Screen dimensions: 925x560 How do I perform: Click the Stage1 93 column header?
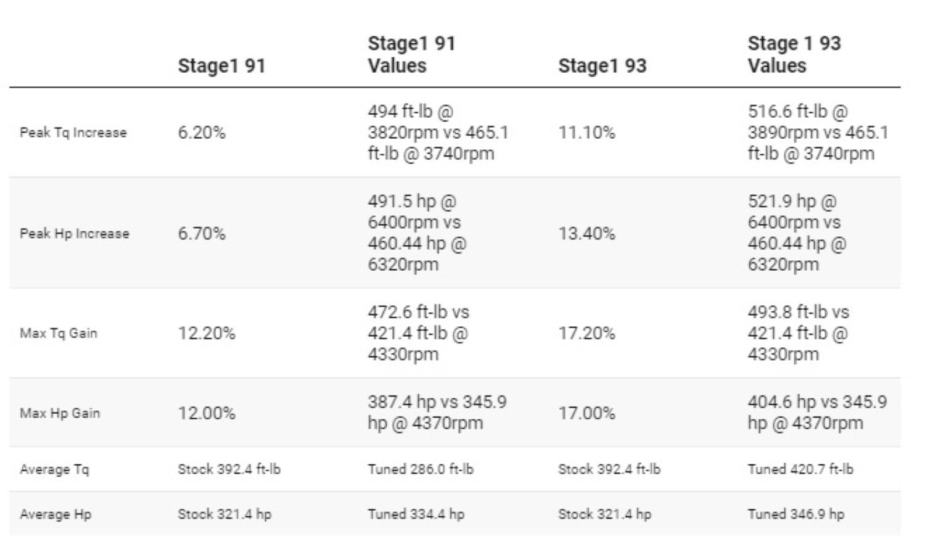pyautogui.click(x=602, y=65)
